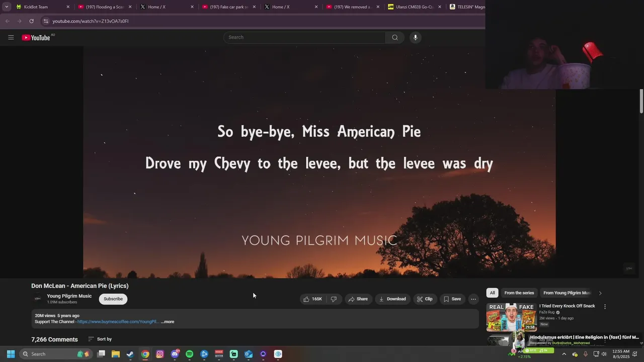Start voice search with microphone icon
Viewport: 644px width, 362px height.
pos(415,37)
